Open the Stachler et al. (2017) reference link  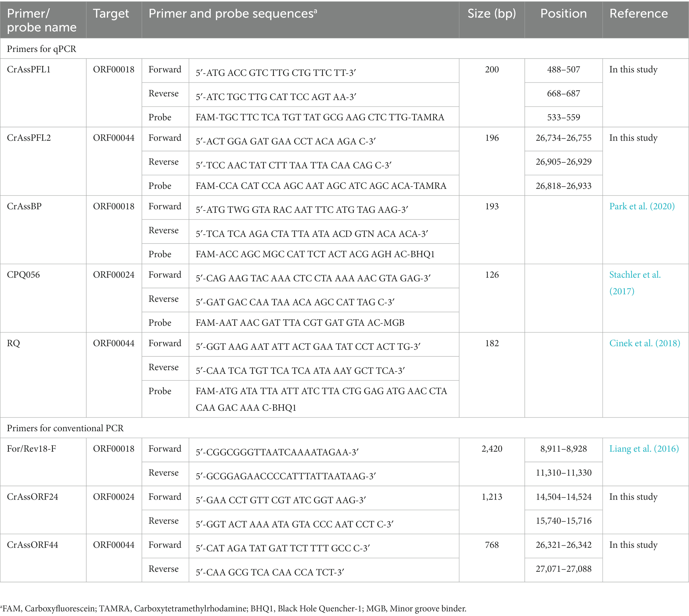click(635, 283)
